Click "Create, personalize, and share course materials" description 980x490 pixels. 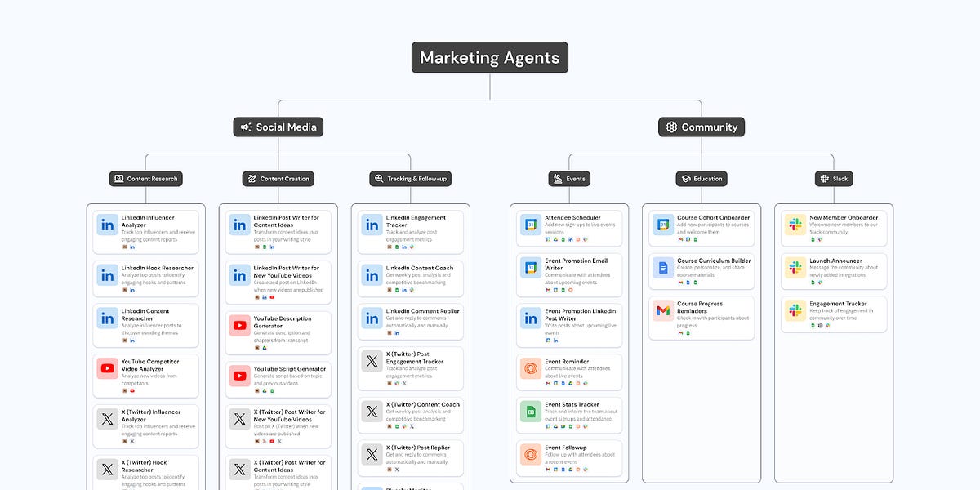click(x=712, y=273)
